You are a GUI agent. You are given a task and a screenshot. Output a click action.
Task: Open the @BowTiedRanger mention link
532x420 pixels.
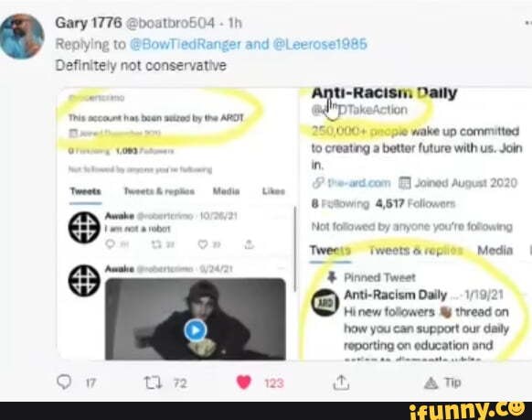(x=186, y=44)
